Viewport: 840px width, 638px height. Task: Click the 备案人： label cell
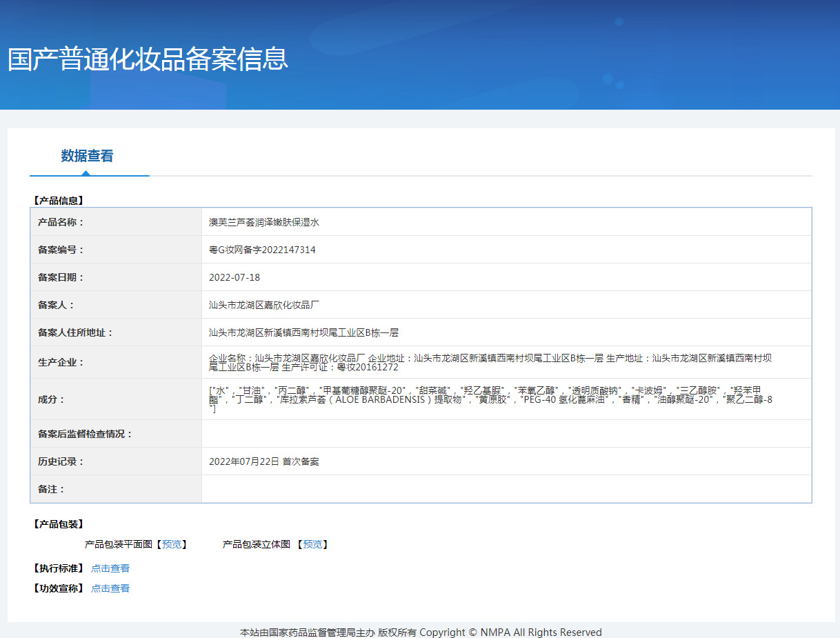click(116, 305)
